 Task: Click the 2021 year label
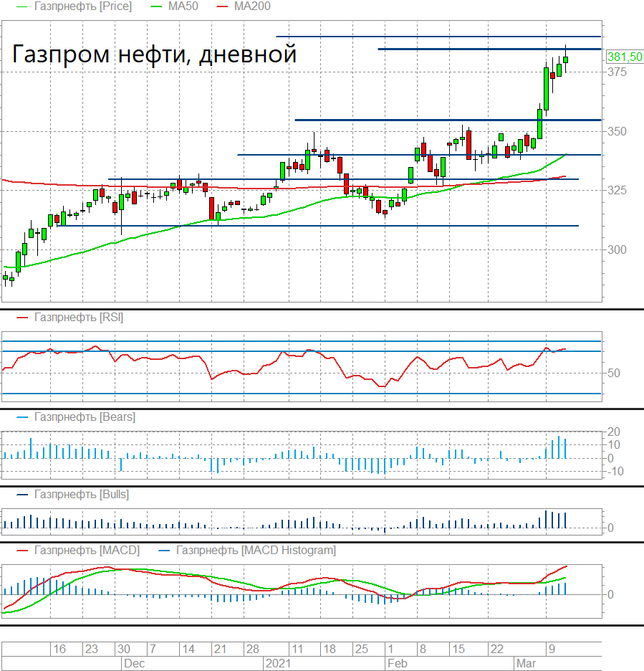278,663
